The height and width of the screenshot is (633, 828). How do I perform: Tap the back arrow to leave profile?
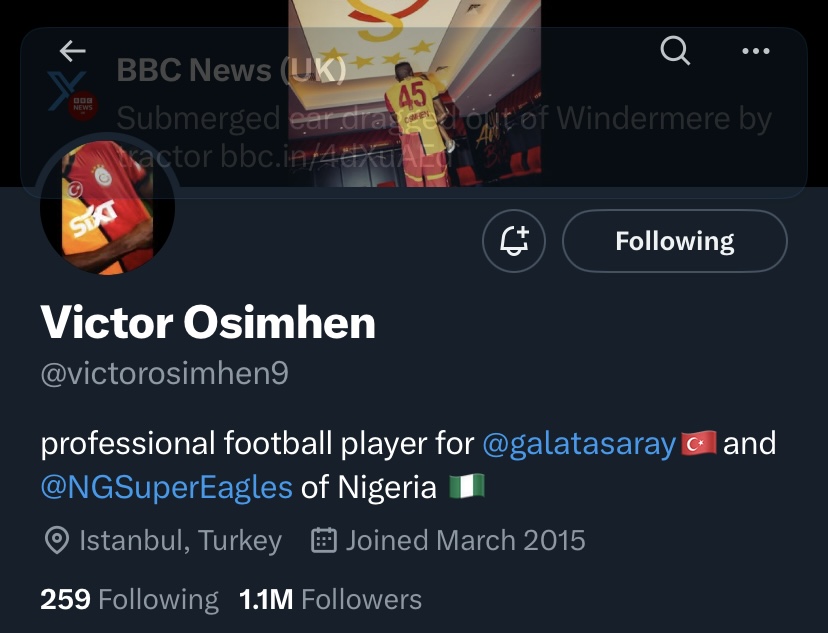(71, 51)
